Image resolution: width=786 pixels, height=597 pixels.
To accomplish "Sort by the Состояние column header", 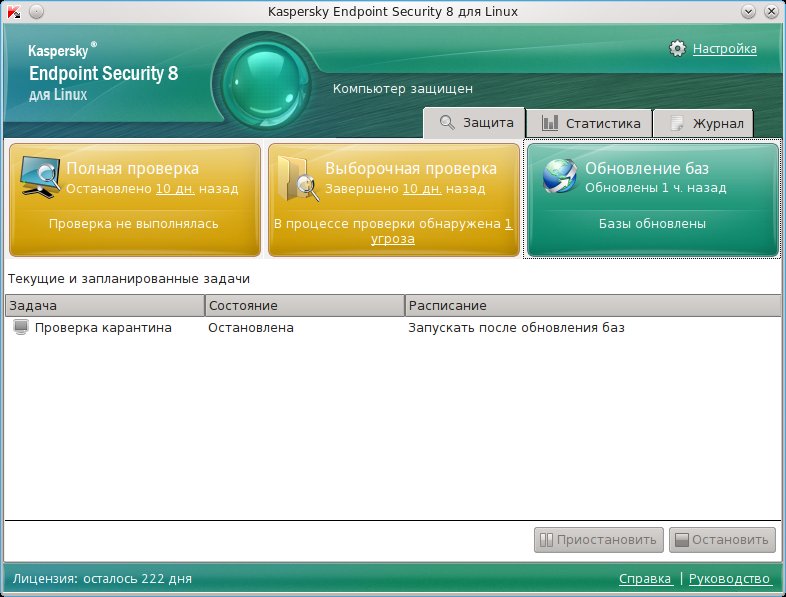I will [x=305, y=306].
